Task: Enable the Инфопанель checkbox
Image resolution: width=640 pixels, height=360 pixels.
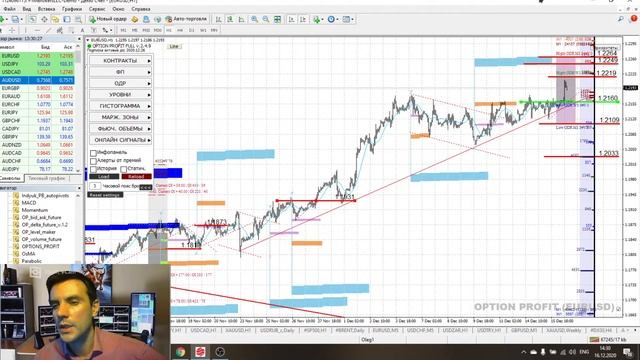Action: coord(93,153)
